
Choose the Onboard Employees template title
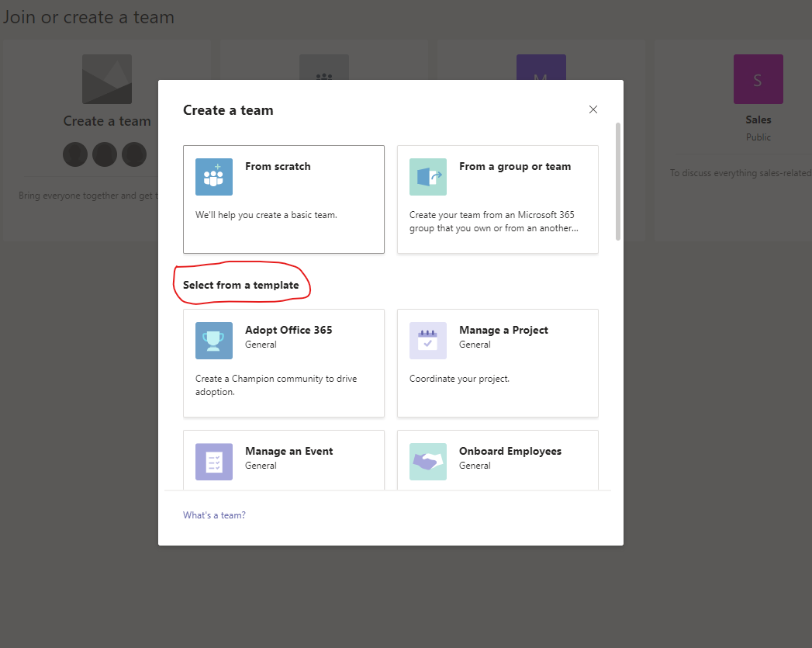[x=510, y=451]
